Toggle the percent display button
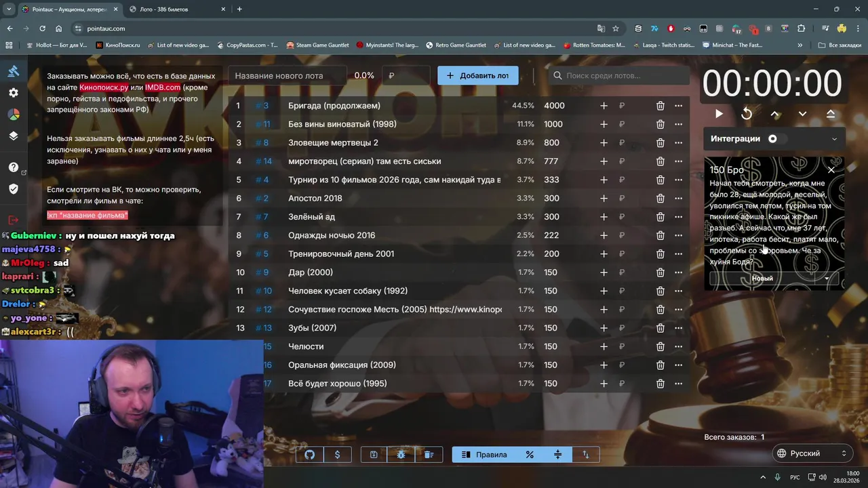Screen dimensions: 868x488 point(530,455)
